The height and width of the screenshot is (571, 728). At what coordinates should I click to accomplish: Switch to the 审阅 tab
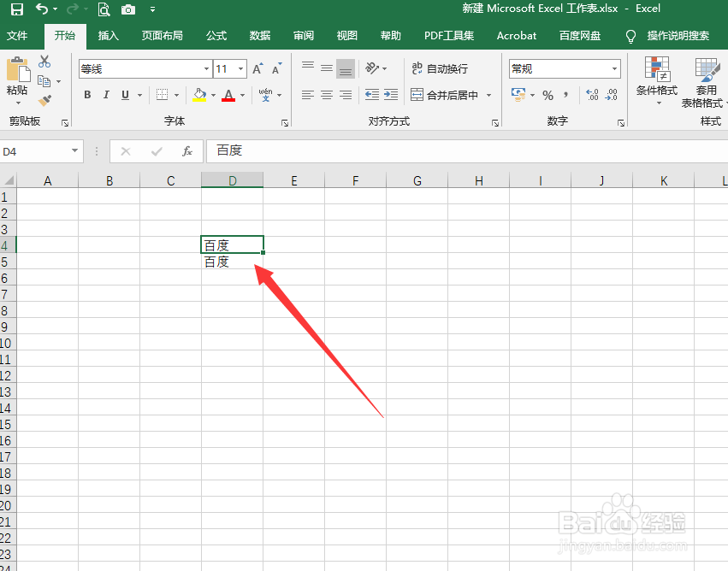pos(304,36)
